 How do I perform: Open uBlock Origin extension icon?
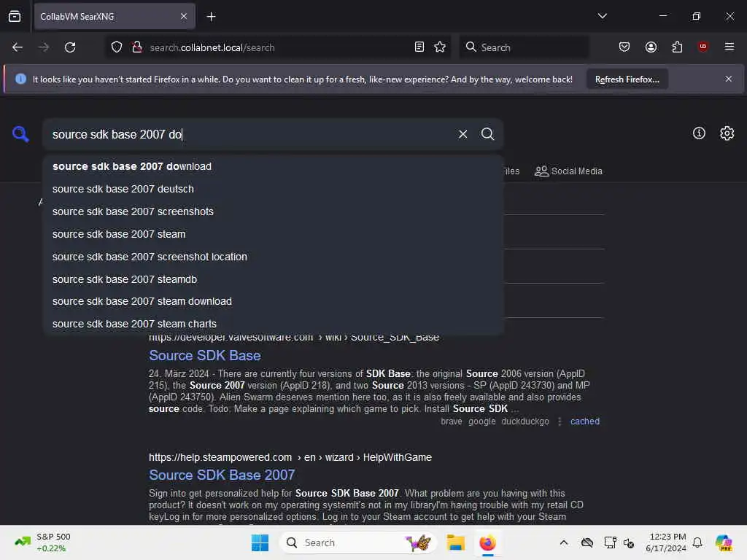tap(703, 47)
